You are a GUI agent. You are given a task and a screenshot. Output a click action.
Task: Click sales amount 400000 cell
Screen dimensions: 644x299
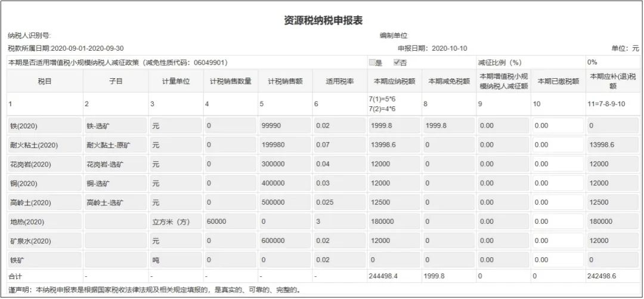click(285, 183)
